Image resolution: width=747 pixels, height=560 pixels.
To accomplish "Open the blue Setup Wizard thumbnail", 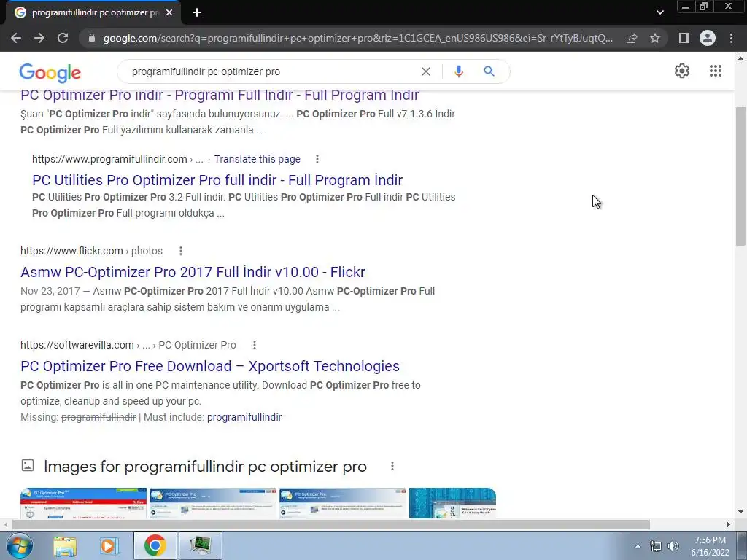I will pos(452,503).
